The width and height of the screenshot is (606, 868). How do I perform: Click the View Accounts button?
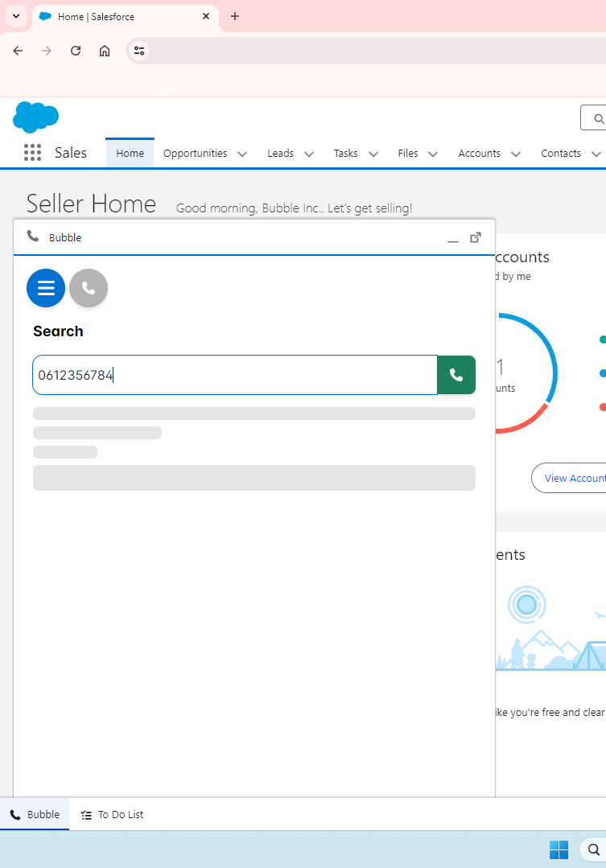click(571, 478)
